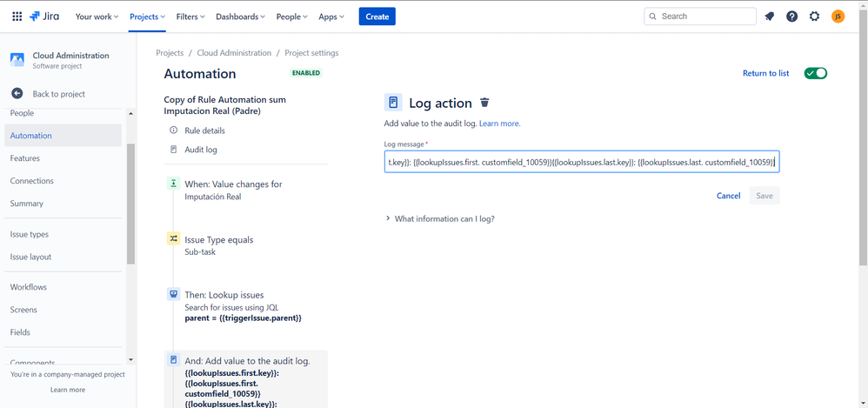Click the Audit log document icon
Screen dimensions: 868x408
click(x=173, y=150)
